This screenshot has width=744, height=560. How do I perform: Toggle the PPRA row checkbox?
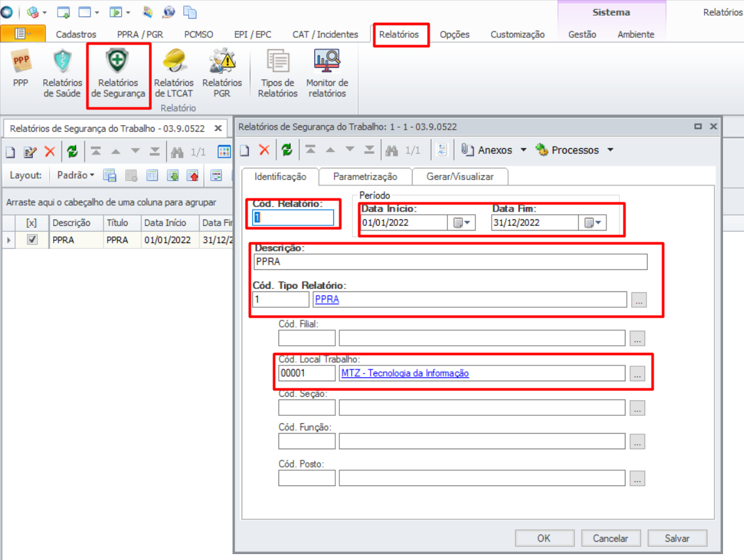click(32, 240)
